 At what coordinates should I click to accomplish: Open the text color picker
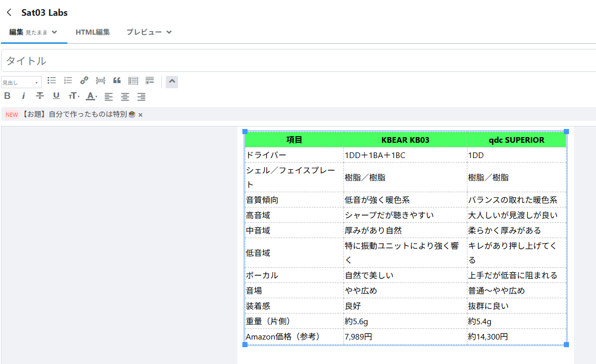coord(91,96)
